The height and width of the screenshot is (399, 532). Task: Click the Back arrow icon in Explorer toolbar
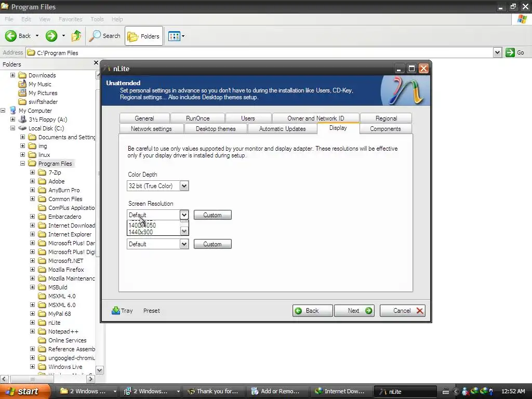pyautogui.click(x=10, y=36)
